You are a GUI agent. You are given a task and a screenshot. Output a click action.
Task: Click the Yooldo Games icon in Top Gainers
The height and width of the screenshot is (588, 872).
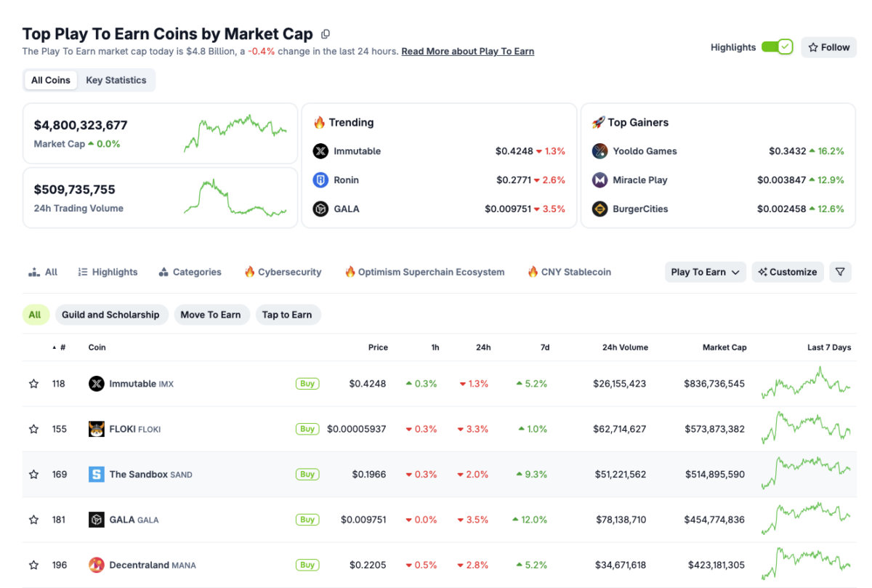tap(599, 151)
